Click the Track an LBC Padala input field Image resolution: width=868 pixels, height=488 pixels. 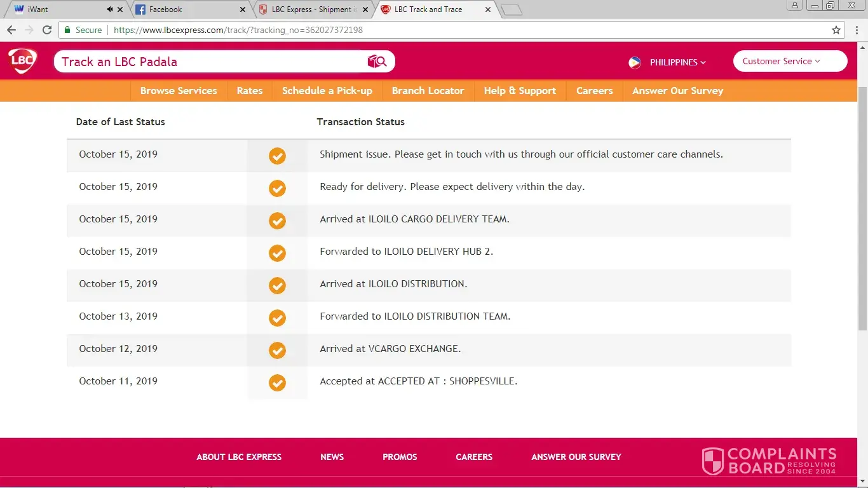(210, 62)
